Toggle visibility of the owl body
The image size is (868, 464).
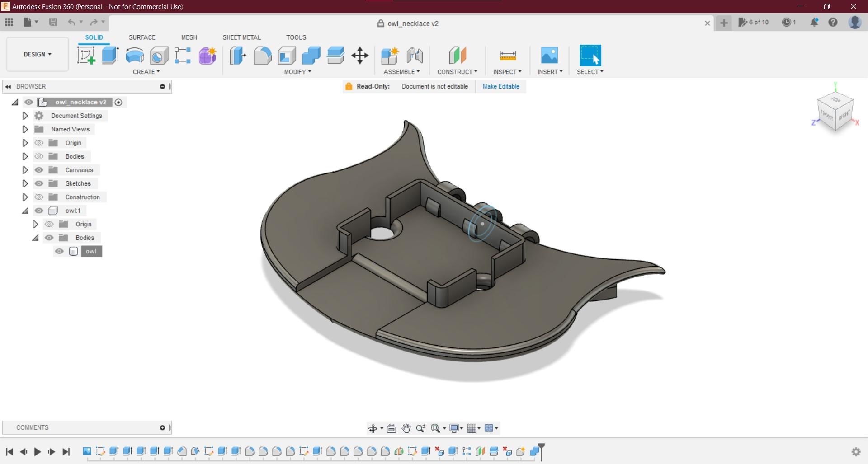pyautogui.click(x=59, y=251)
